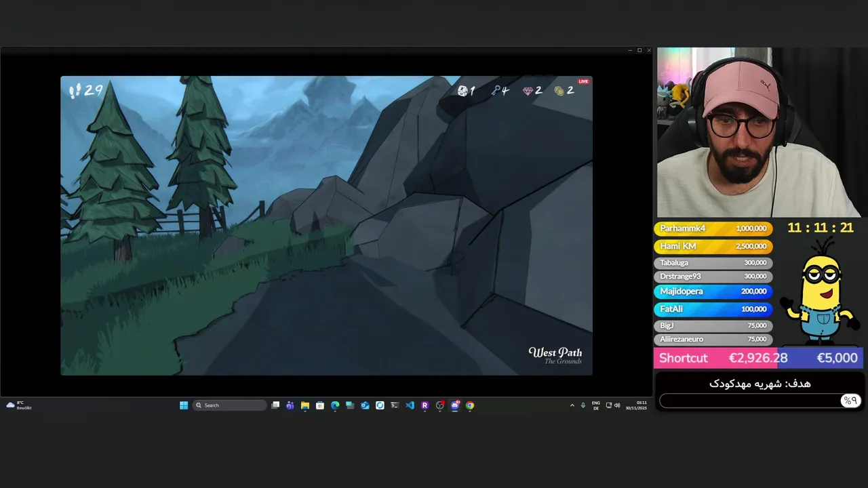Open Visual Studio Code from the taskbar
The width and height of the screenshot is (868, 488).
click(x=410, y=405)
